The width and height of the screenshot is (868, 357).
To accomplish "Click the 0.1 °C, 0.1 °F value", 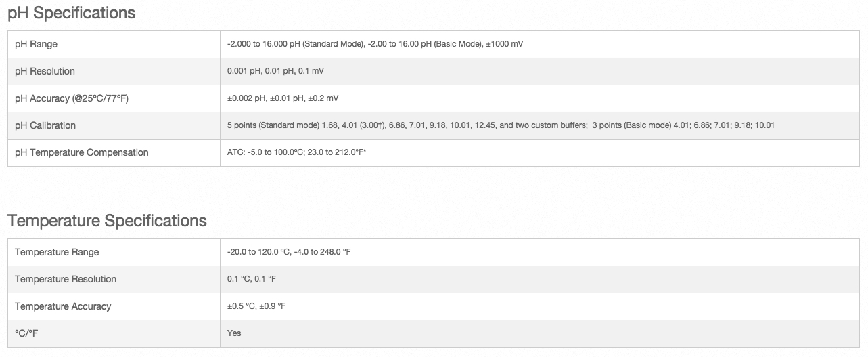I will (x=252, y=279).
